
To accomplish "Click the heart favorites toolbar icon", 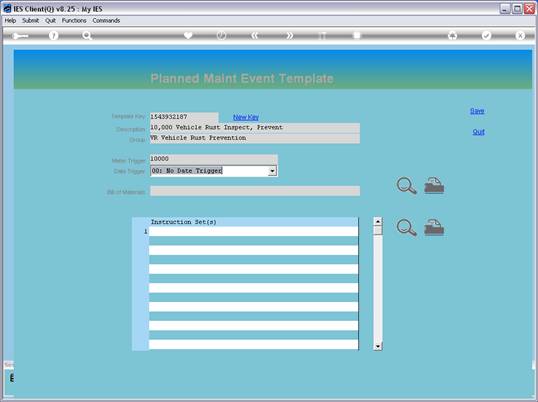I will (x=188, y=35).
